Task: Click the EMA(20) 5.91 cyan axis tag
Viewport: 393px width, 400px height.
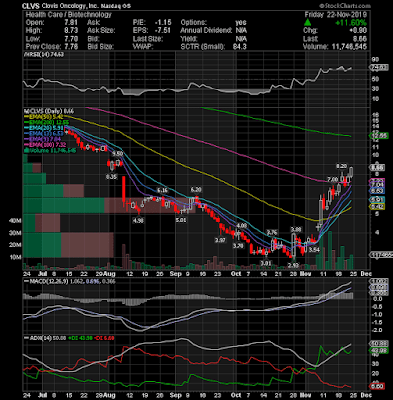Action: 378,199
